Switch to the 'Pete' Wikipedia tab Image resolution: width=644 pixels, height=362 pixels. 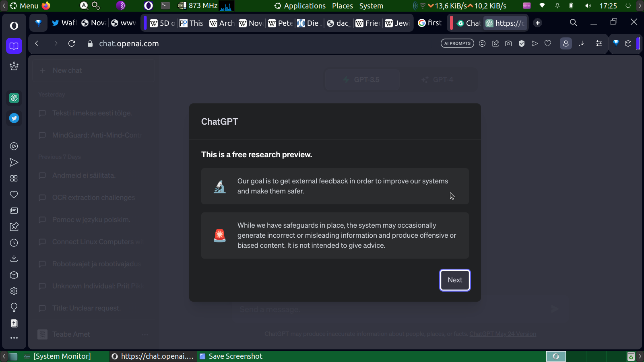click(x=281, y=23)
